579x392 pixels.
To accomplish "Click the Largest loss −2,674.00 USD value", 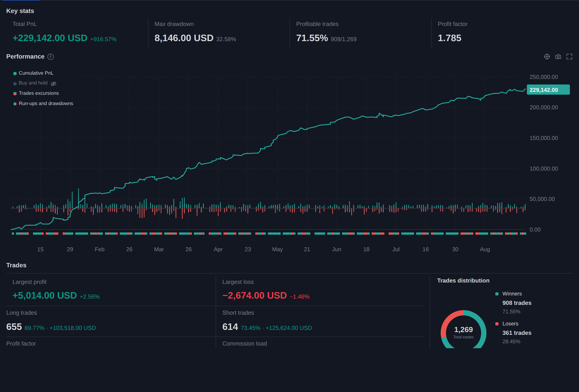I will click(254, 295).
